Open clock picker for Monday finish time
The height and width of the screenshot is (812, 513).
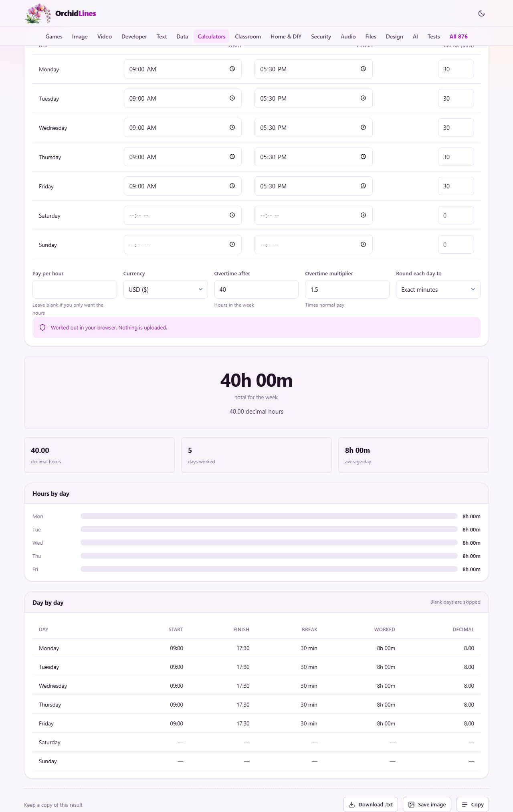tap(363, 69)
